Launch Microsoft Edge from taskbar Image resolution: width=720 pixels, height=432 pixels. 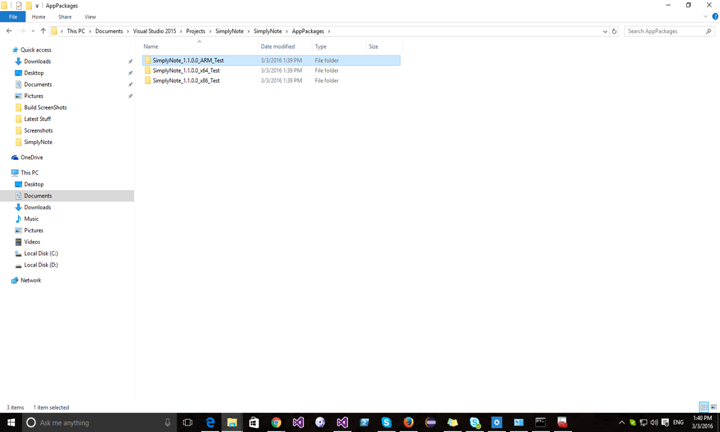[x=210, y=422]
